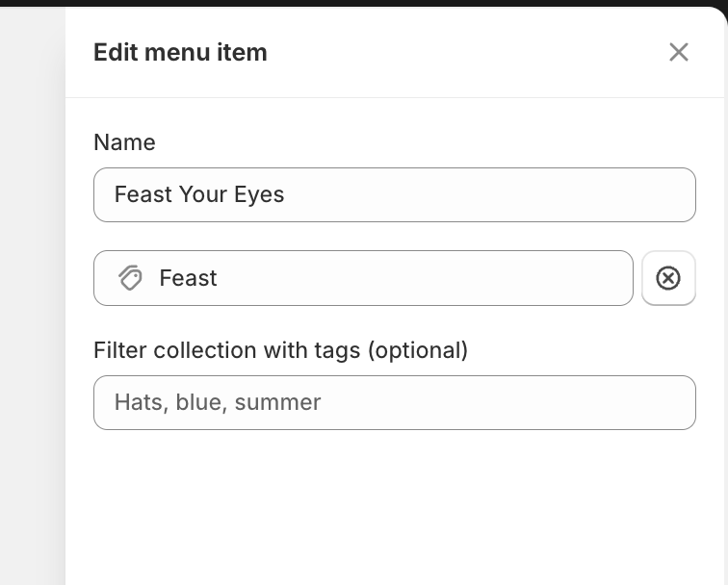This screenshot has width=728, height=585.
Task: Click the word "Feast" in link field
Action: [188, 278]
